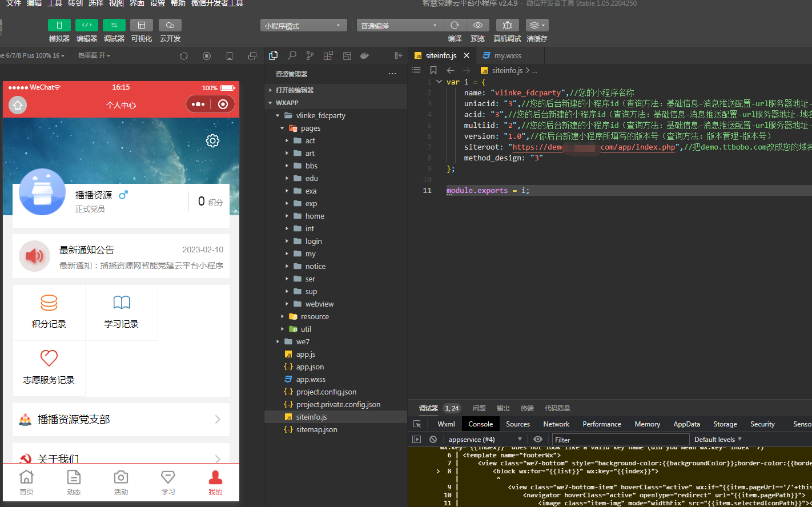The height and width of the screenshot is (507, 812).
Task: Open the Default levels dropdown
Action: click(x=718, y=440)
